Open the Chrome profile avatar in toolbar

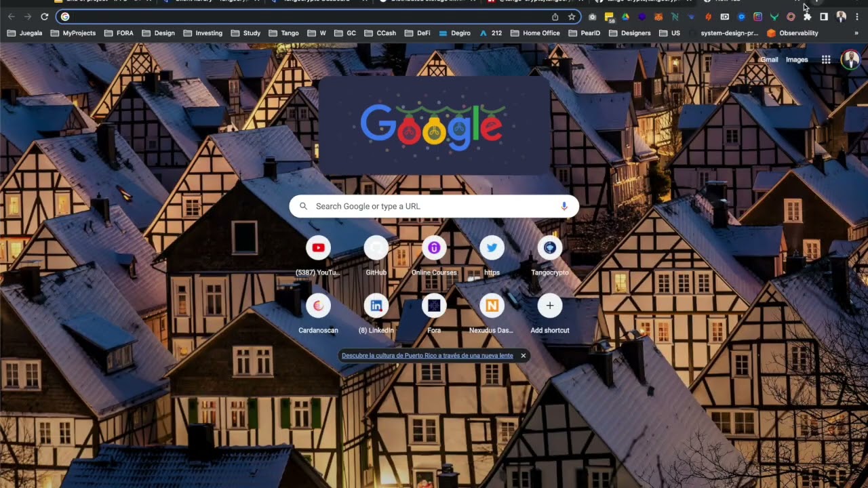click(841, 16)
